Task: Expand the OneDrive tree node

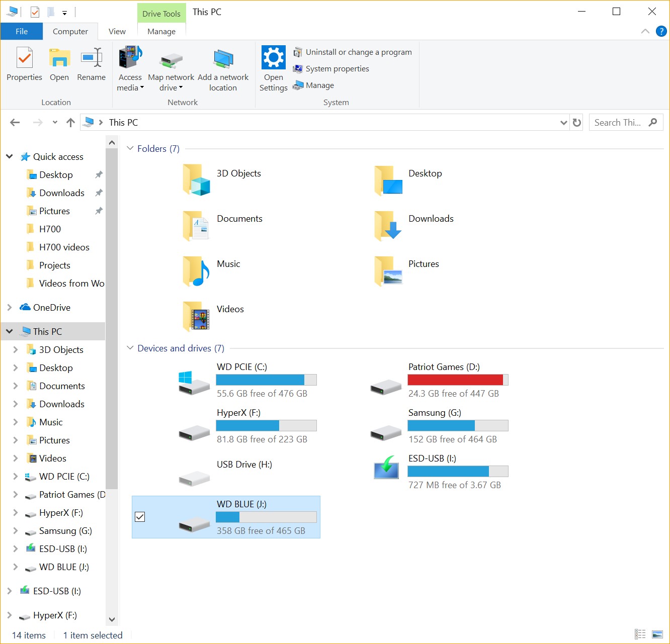Action: click(x=10, y=307)
